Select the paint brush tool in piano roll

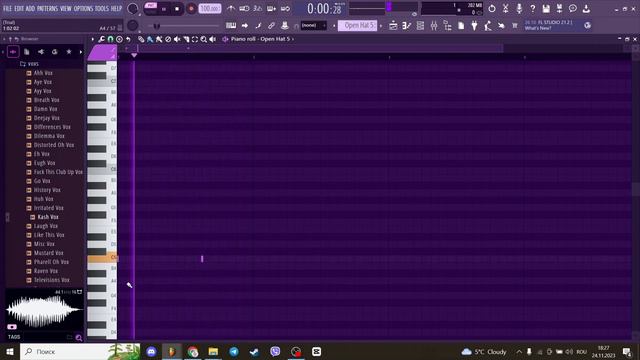150,39
